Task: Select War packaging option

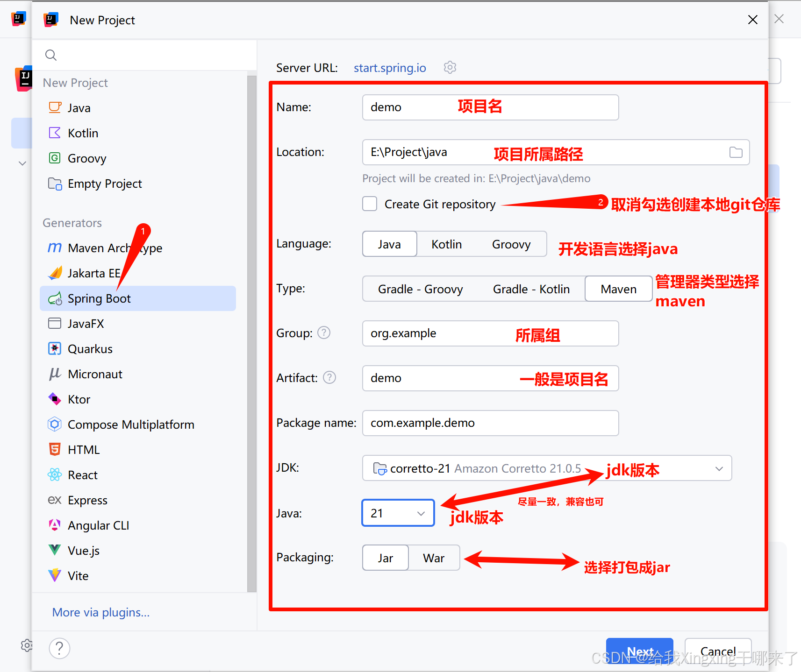Action: tap(434, 558)
